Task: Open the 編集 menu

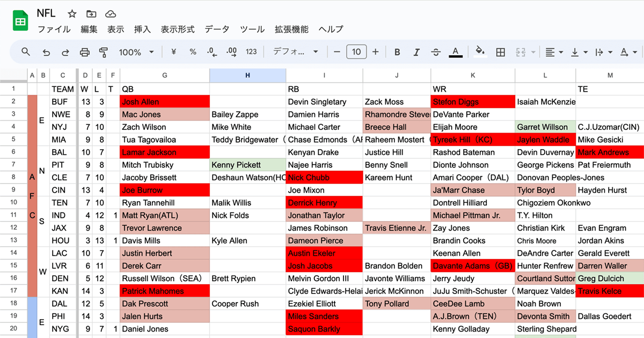Action: (x=89, y=30)
